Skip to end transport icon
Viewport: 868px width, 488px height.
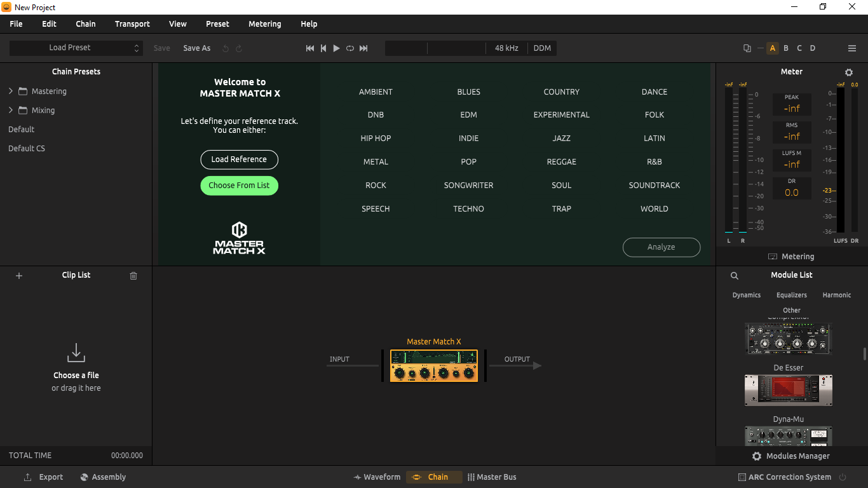[363, 48]
